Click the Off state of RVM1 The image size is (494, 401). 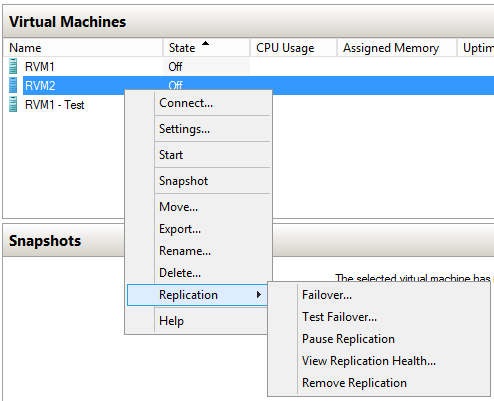175,67
